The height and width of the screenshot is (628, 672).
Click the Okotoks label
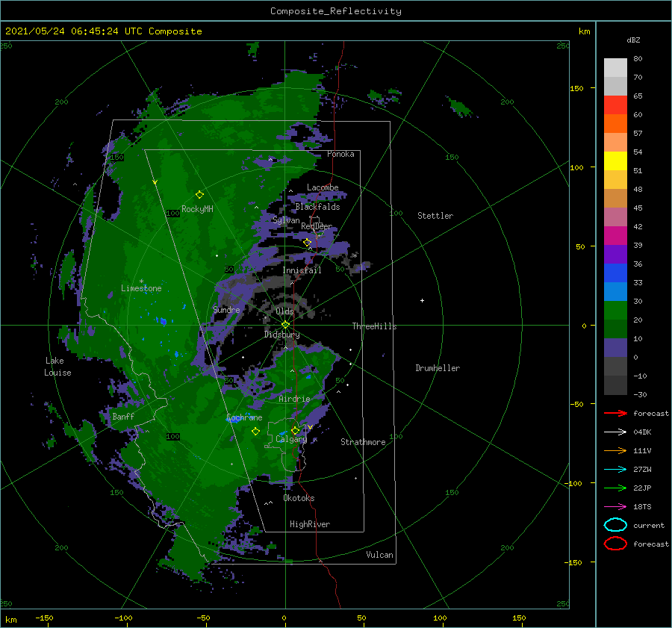click(299, 498)
